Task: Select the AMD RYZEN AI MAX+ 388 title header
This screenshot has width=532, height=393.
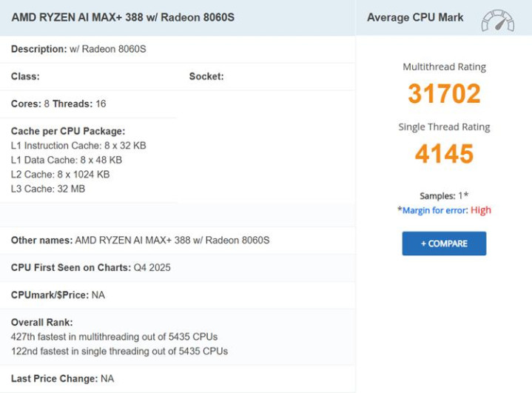Action: (x=123, y=17)
